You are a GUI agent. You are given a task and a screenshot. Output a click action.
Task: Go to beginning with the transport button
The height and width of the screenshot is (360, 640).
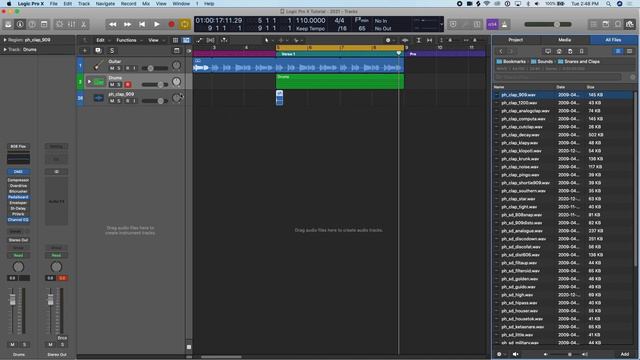(142, 24)
